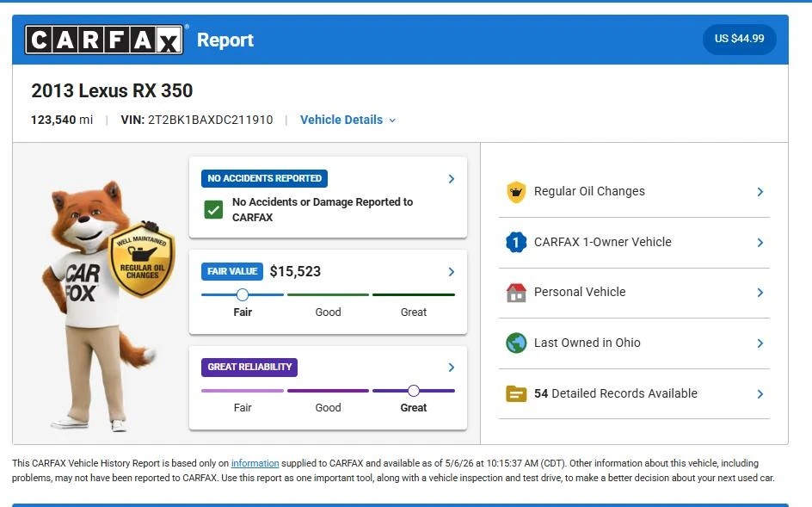Click the $15,523 value amount
This screenshot has height=507, width=812.
tap(295, 271)
